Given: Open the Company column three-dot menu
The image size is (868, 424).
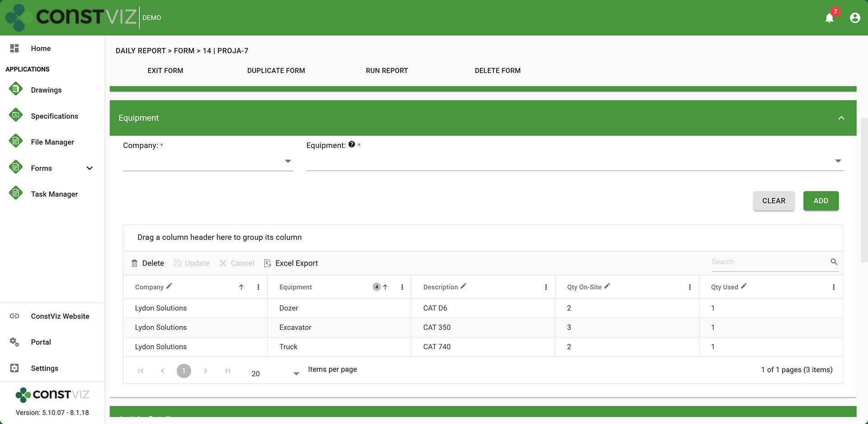Looking at the screenshot, I should [258, 287].
